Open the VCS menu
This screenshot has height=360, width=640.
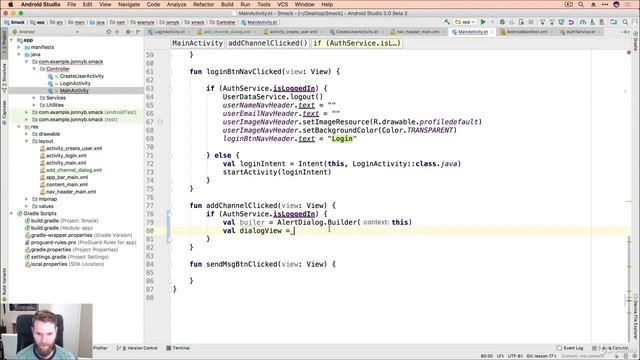click(x=282, y=4)
